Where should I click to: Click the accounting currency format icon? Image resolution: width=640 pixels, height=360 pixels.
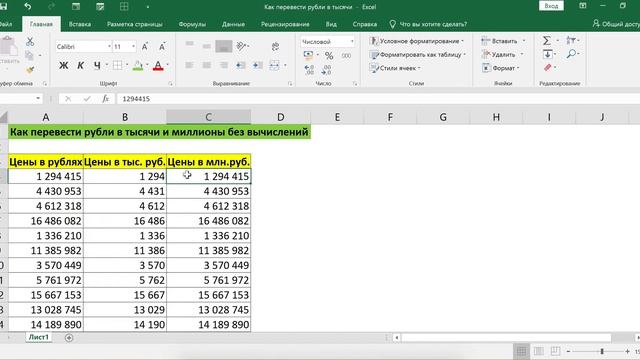(308, 55)
